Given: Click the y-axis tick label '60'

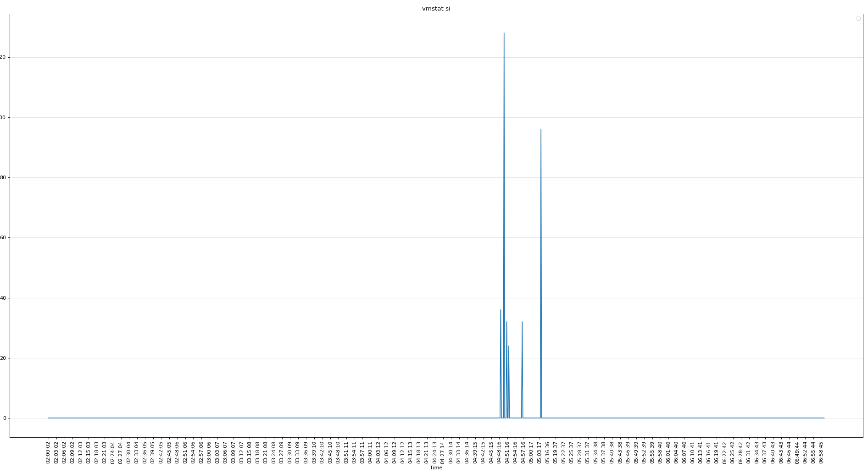Looking at the screenshot, I should tap(3, 237).
